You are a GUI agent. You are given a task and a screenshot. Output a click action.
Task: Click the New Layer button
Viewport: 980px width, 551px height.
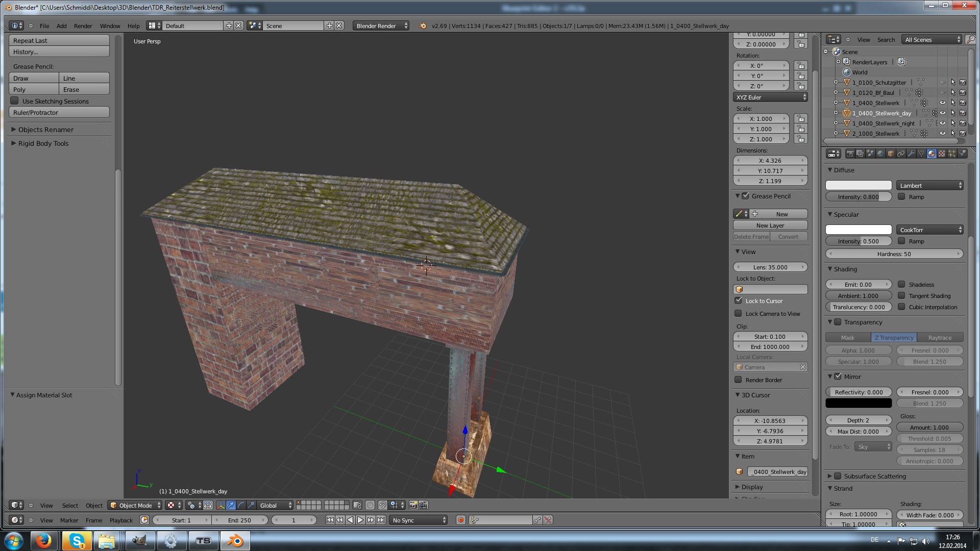point(770,225)
